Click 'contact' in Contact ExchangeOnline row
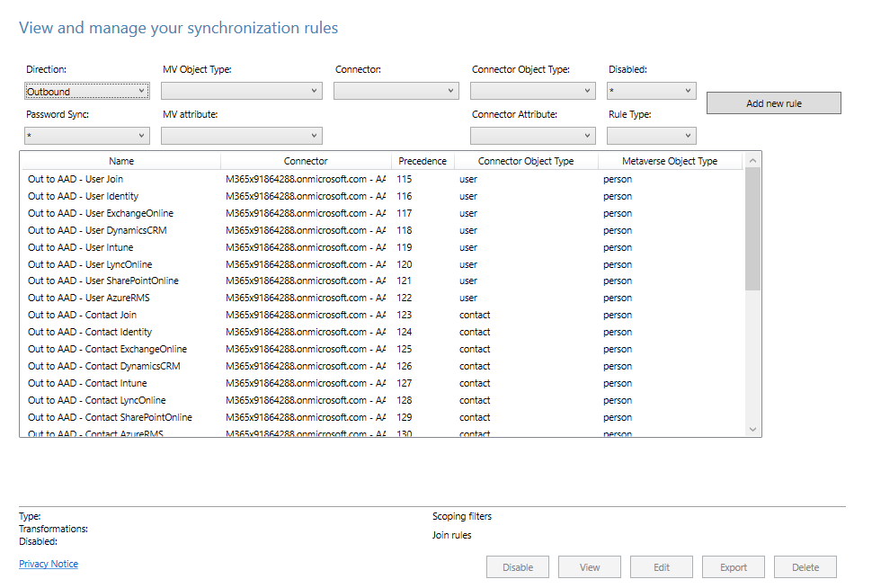The width and height of the screenshot is (872, 588). [475, 350]
